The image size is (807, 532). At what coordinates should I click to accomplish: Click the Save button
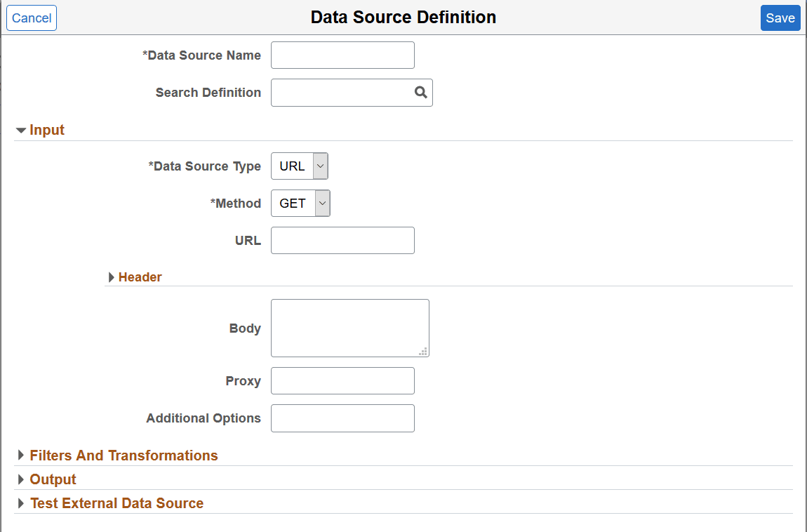780,18
